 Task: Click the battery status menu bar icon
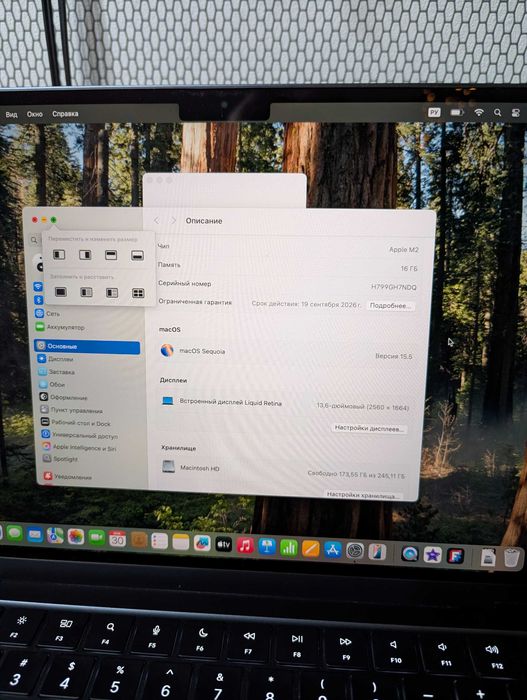[457, 112]
